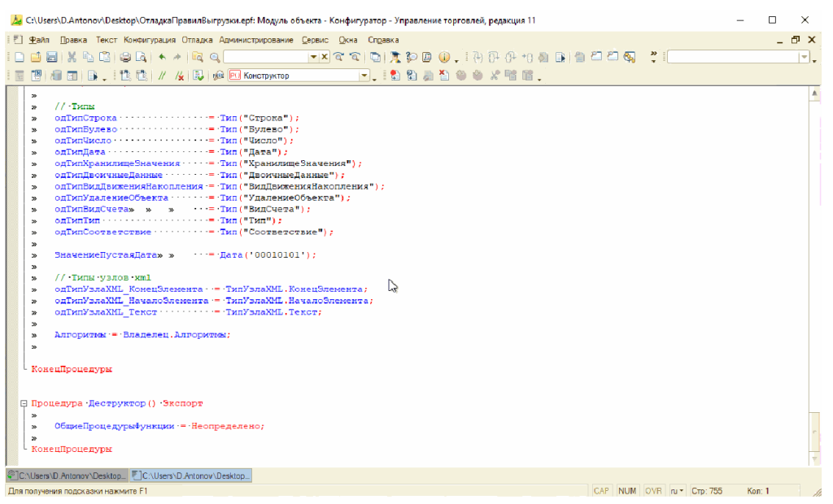Toggle CAP indicator in status bar
The width and height of the screenshot is (833, 504).
(601, 491)
